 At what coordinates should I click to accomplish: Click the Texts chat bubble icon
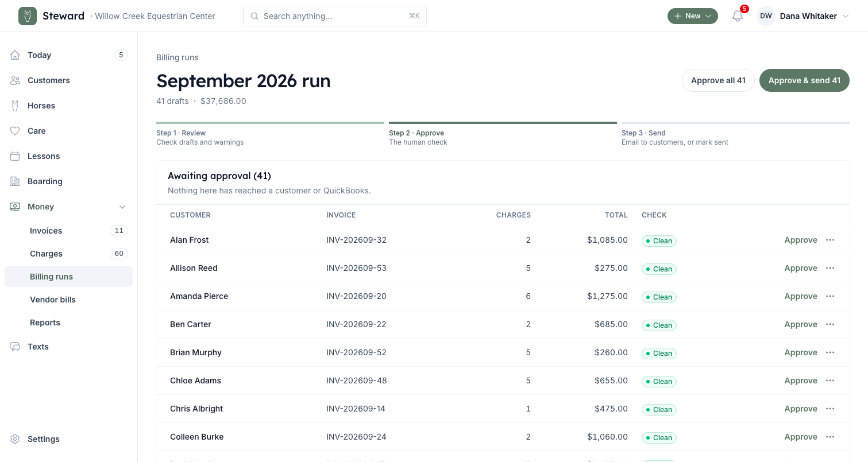pos(15,347)
